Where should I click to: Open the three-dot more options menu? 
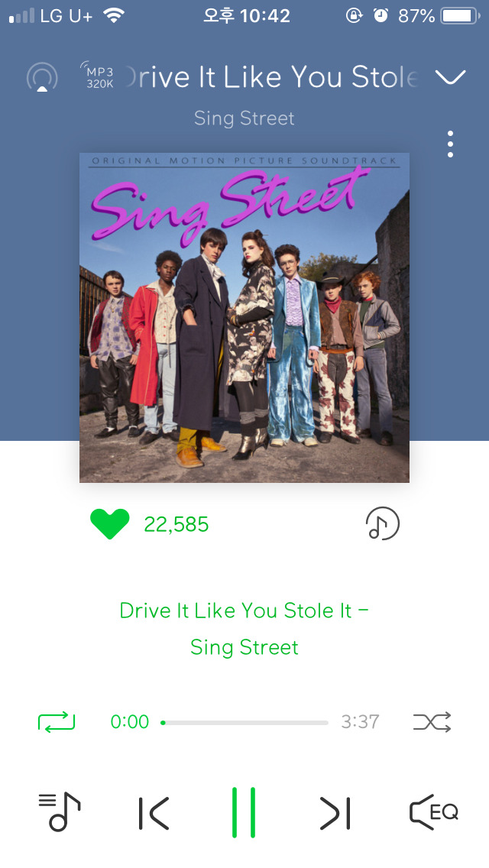point(450,144)
